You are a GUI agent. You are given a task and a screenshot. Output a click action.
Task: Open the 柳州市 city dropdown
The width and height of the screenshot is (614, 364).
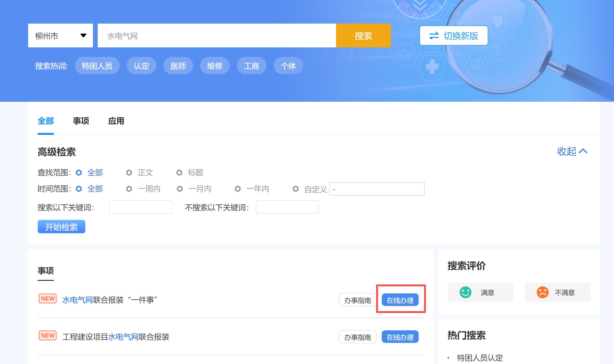(x=60, y=36)
